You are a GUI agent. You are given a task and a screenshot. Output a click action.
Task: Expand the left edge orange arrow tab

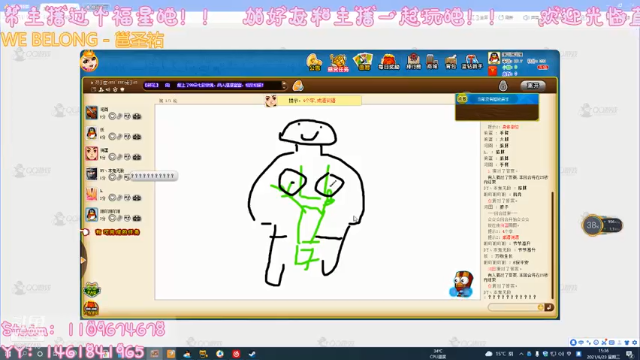pyautogui.click(x=83, y=260)
